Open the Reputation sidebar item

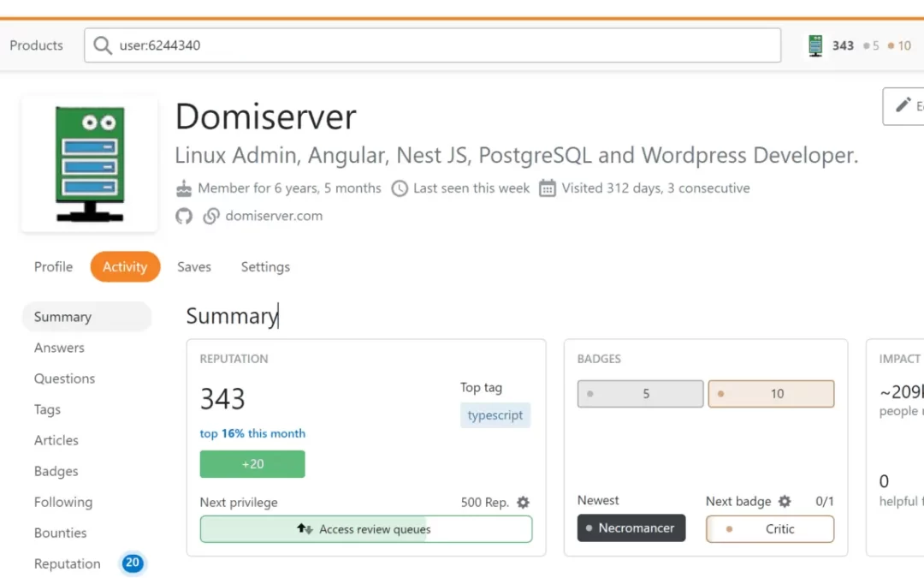click(x=68, y=563)
